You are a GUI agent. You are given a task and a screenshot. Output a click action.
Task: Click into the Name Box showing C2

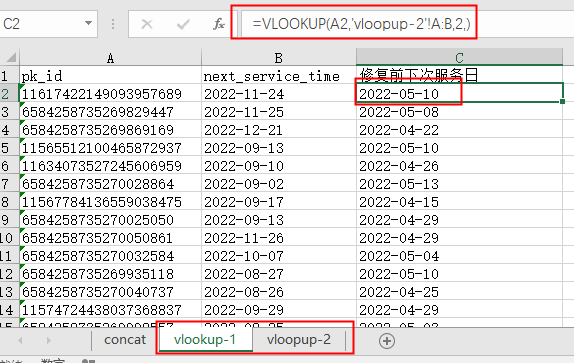(x=41, y=24)
